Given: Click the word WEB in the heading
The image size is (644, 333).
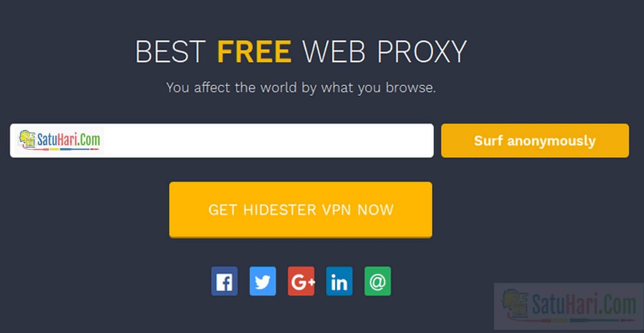Looking at the screenshot, I should pyautogui.click(x=334, y=51).
